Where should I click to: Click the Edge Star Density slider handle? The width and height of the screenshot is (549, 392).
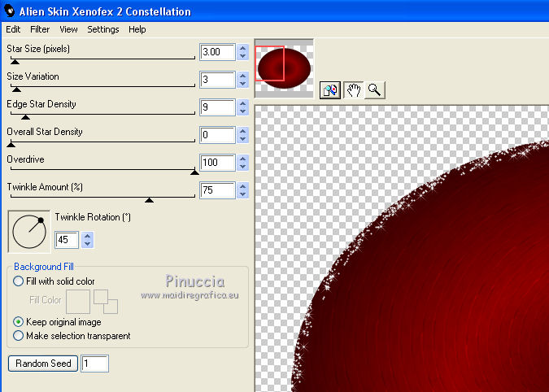[25, 117]
